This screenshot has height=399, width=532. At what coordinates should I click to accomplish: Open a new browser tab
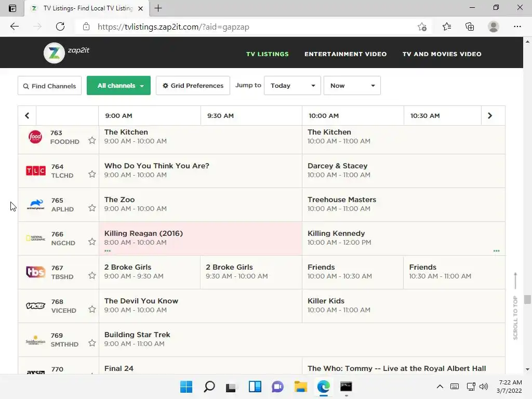click(x=158, y=8)
